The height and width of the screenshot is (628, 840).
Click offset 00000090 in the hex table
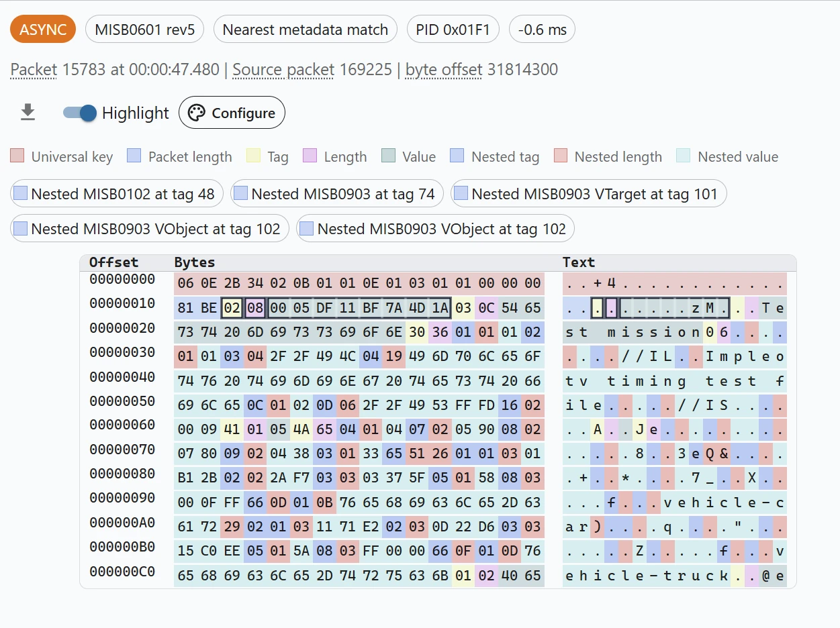tap(122, 498)
